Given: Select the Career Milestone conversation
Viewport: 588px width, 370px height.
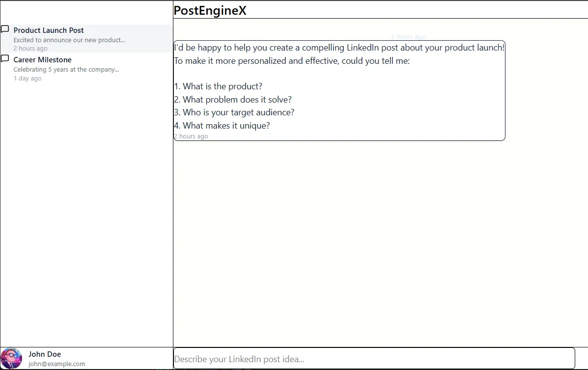Looking at the screenshot, I should [x=43, y=60].
